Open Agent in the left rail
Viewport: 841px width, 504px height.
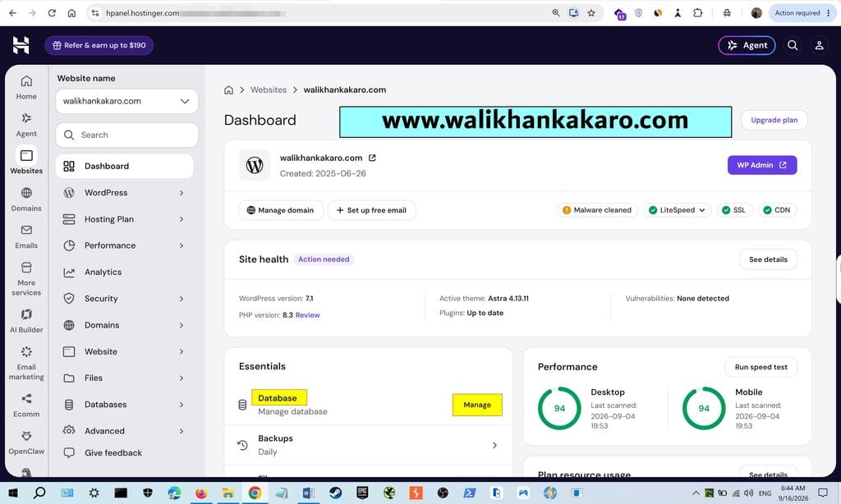pos(26,125)
